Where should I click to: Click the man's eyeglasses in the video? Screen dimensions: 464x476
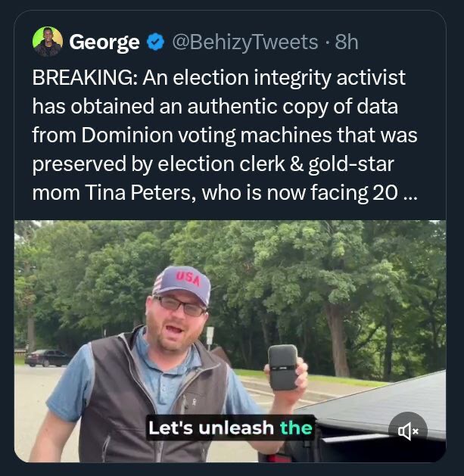[x=182, y=306]
